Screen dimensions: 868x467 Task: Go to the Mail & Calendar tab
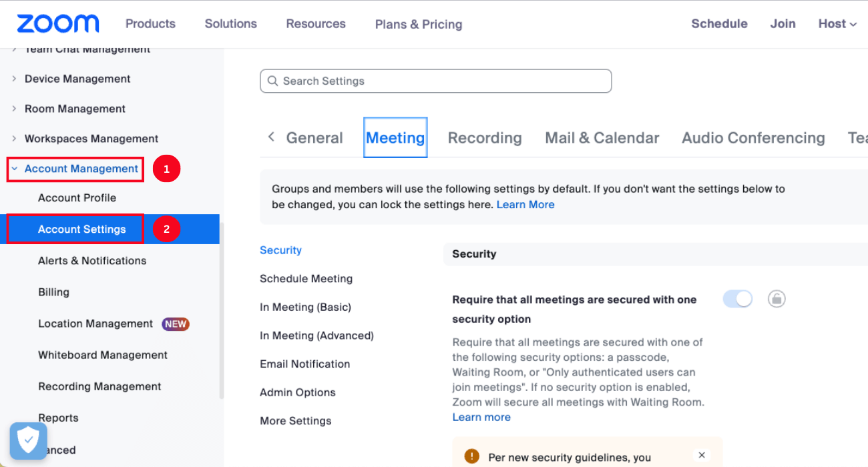(x=602, y=138)
